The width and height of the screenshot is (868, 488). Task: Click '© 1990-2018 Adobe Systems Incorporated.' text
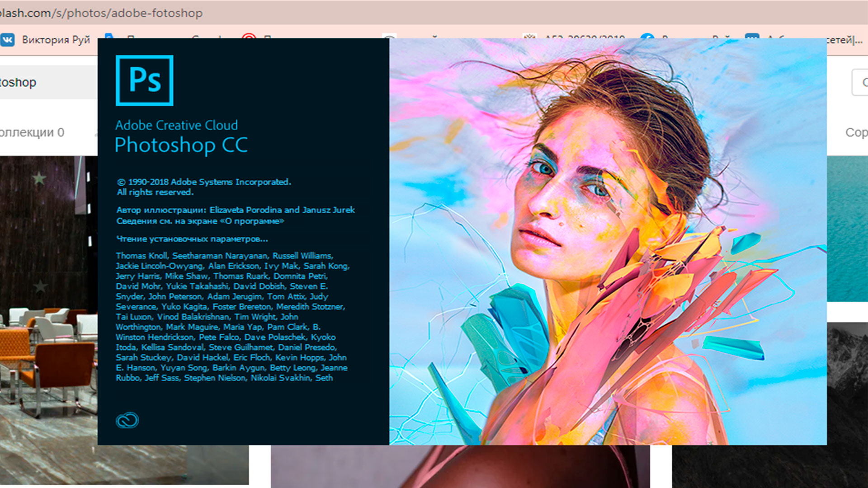coord(204,182)
